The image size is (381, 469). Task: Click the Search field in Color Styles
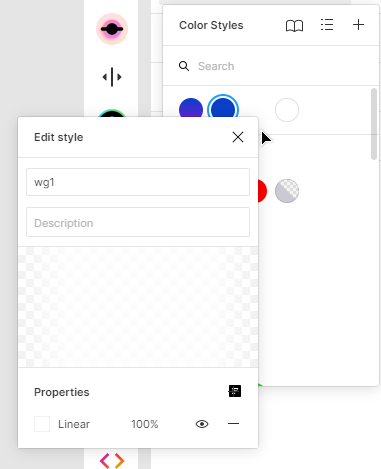click(271, 66)
